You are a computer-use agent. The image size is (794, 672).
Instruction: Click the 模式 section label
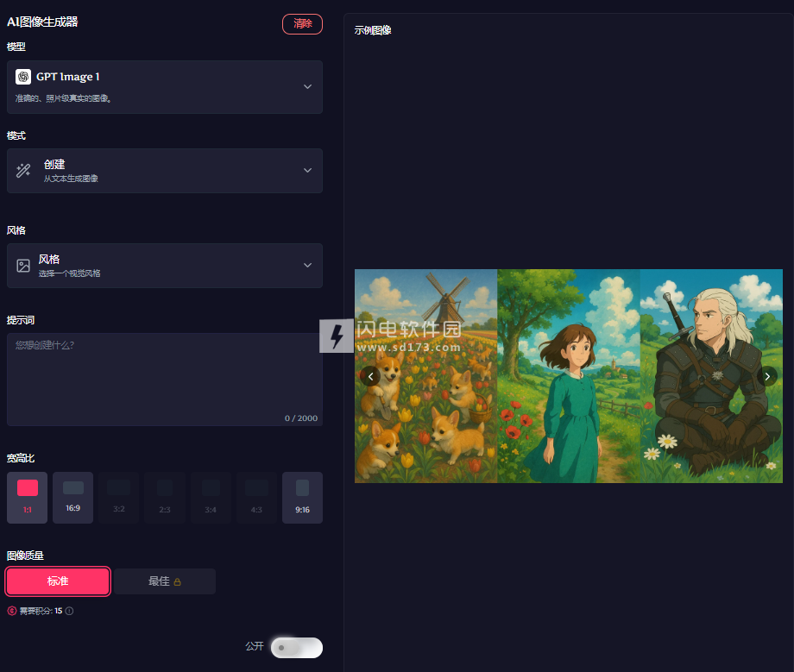(x=16, y=135)
